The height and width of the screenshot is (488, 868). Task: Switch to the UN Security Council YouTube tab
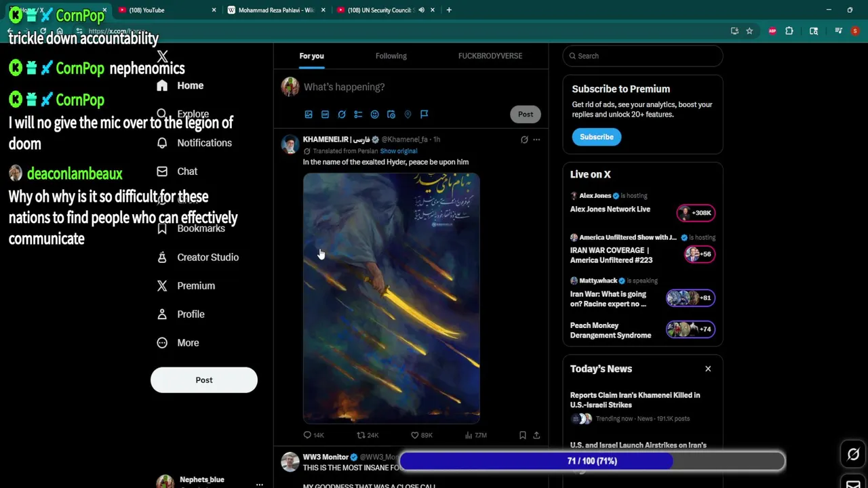pyautogui.click(x=385, y=10)
